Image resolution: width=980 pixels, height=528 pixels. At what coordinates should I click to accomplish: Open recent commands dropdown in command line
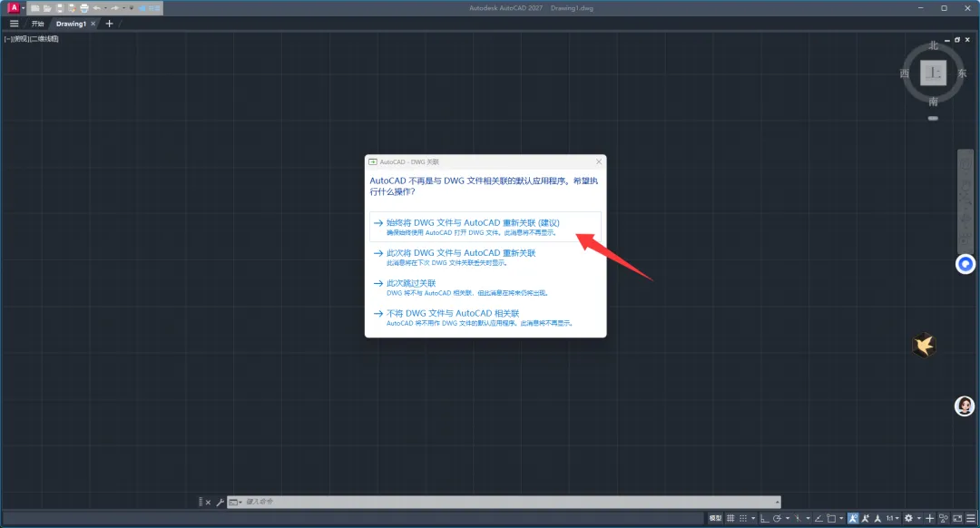235,503
